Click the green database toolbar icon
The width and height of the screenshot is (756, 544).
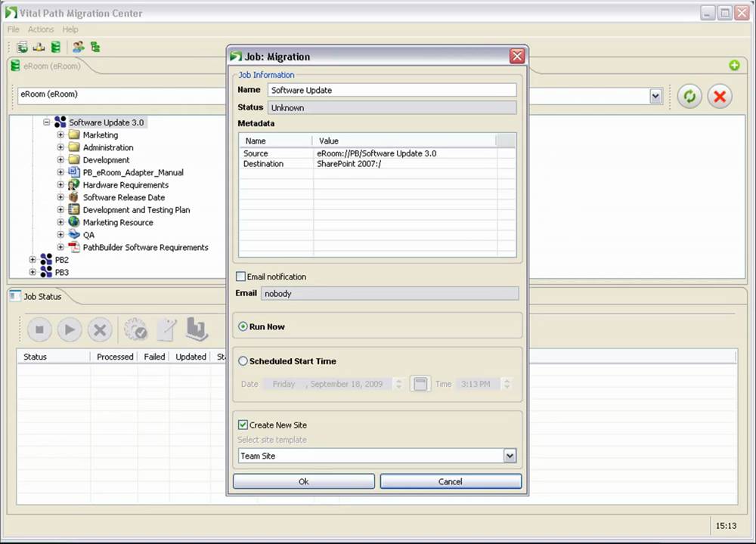tap(56, 47)
